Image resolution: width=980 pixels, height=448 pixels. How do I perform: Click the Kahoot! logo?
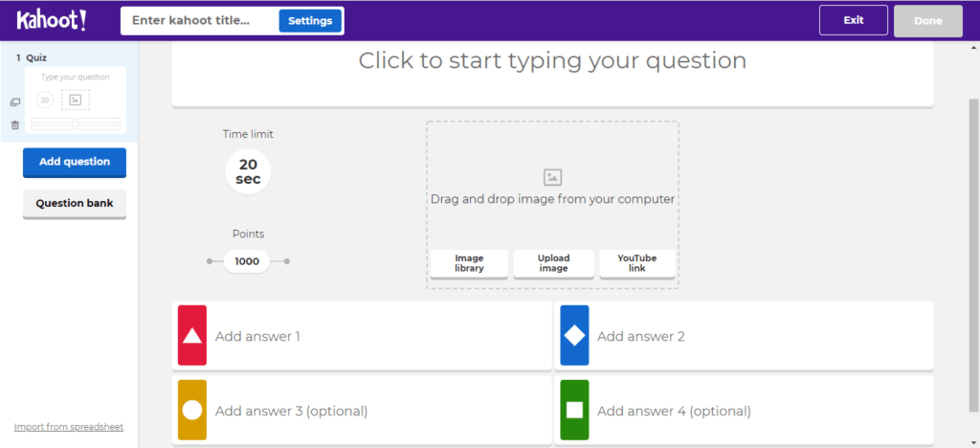[x=52, y=20]
